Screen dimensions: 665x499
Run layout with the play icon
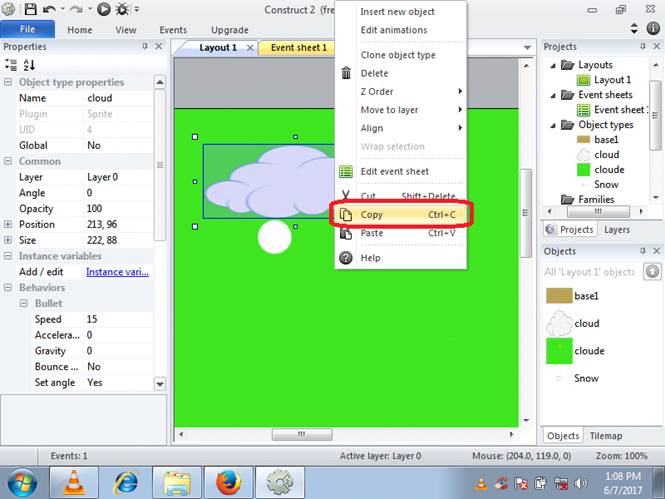coord(103,9)
